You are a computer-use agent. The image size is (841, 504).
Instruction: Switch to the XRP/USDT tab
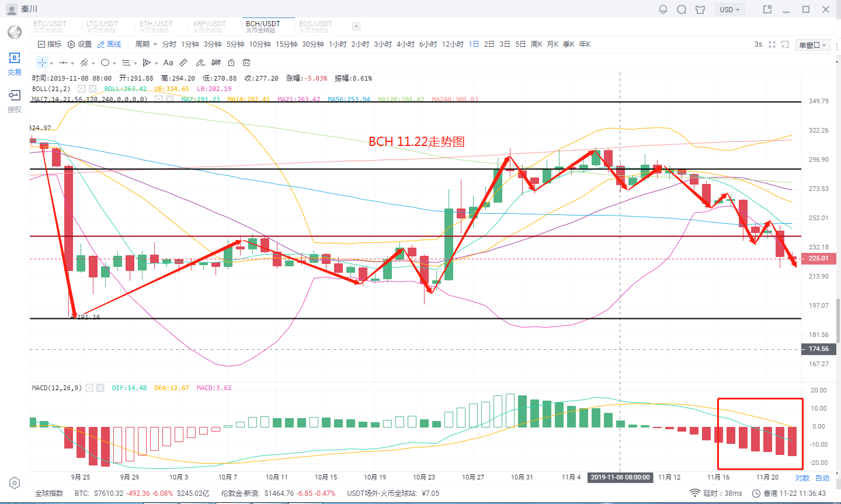[x=209, y=26]
